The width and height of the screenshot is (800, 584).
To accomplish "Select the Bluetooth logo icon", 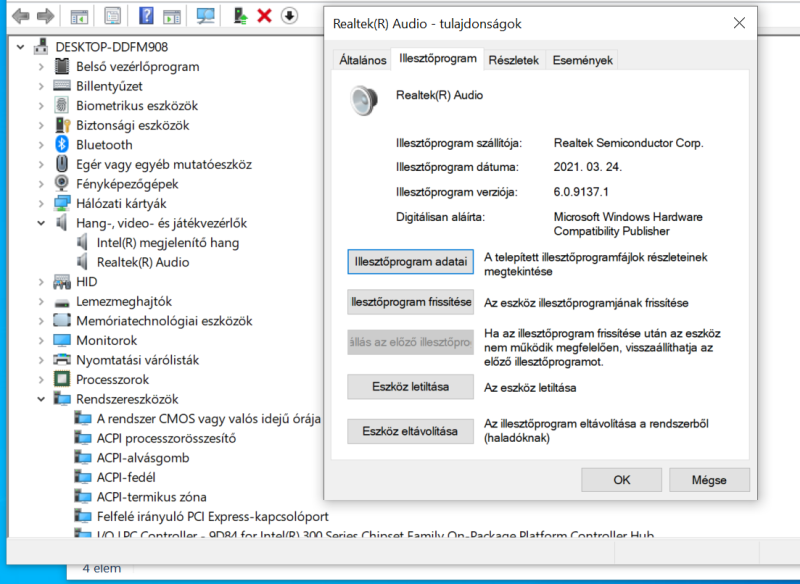I will pos(62,144).
